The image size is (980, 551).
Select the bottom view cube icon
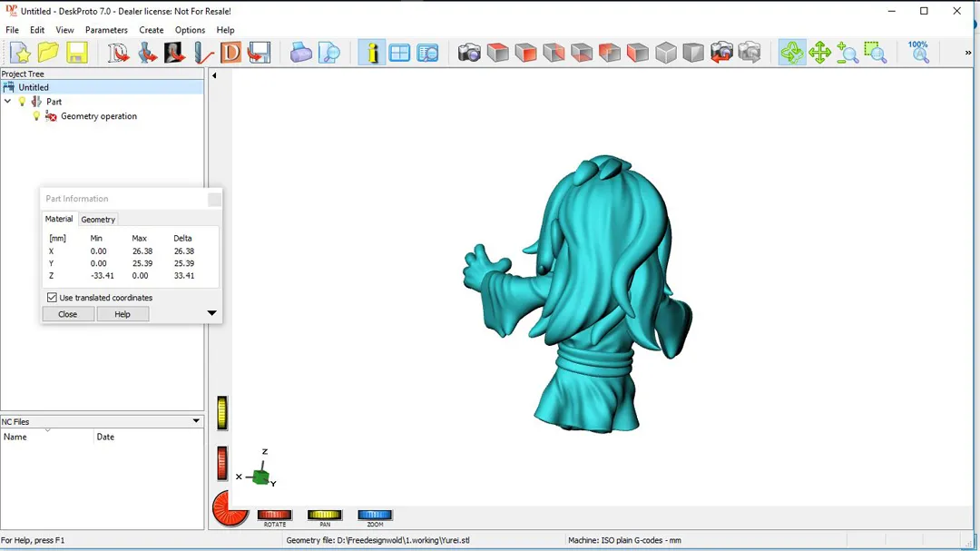pos(582,54)
